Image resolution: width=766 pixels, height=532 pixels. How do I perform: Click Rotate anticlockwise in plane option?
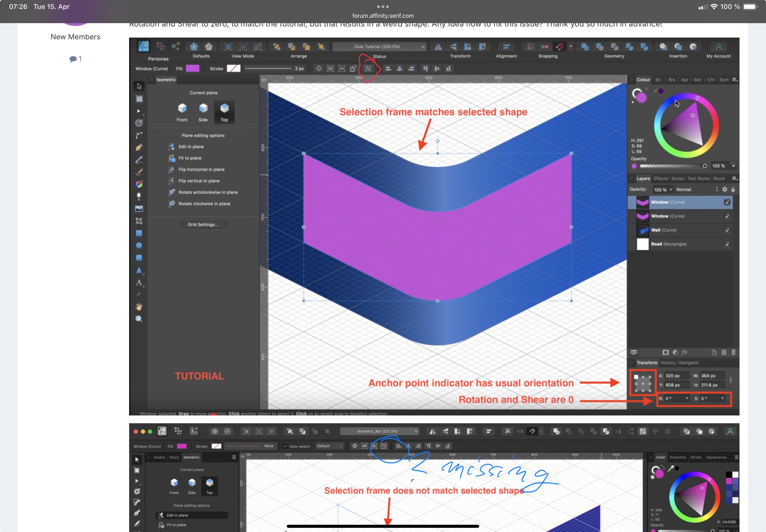click(203, 192)
